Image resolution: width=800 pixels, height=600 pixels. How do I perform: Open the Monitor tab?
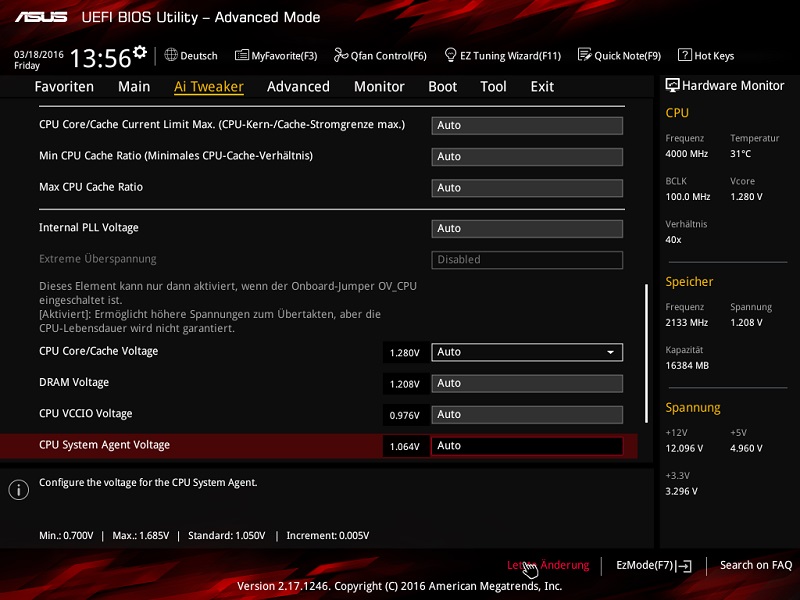(x=379, y=87)
